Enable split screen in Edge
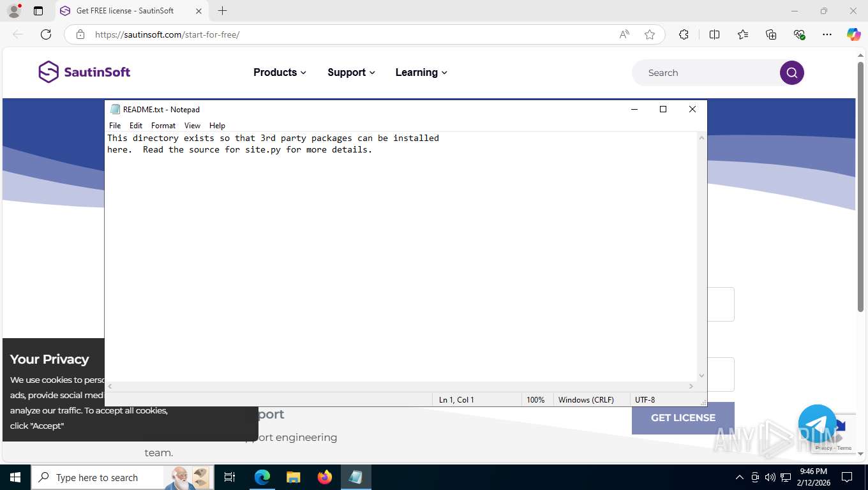This screenshot has height=490, width=868. [714, 34]
